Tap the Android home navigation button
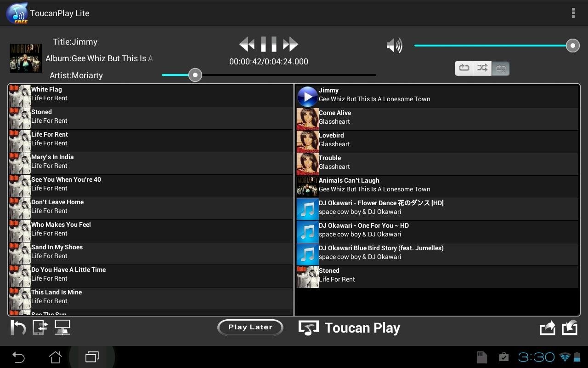588x368 pixels. [x=55, y=357]
